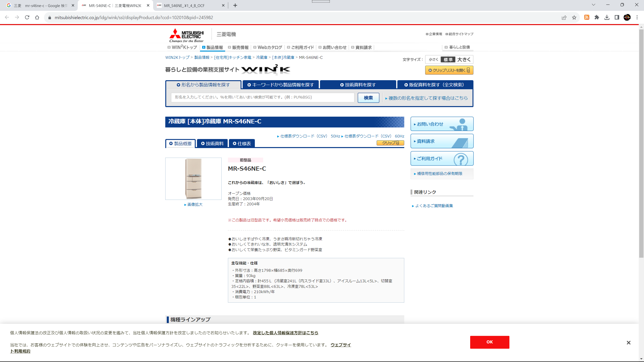The height and width of the screenshot is (362, 644).
Task: Share this page icon
Action: coord(564,17)
